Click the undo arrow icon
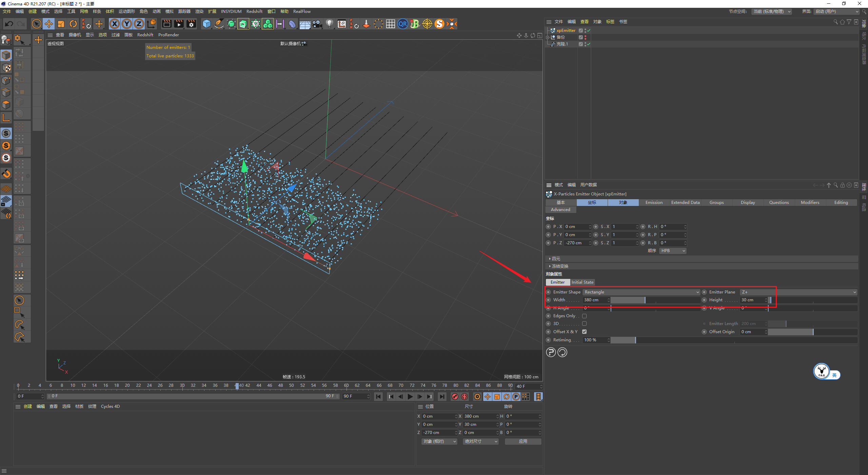This screenshot has width=868, height=475. coord(9,24)
